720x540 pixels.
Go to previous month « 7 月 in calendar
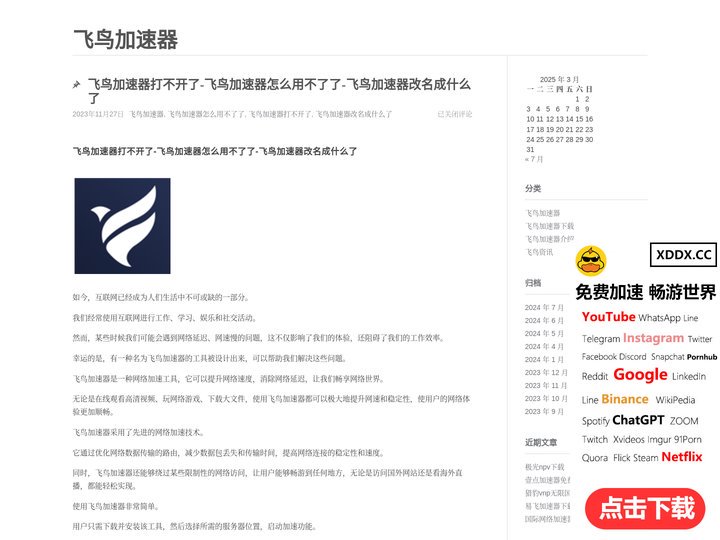point(534,159)
